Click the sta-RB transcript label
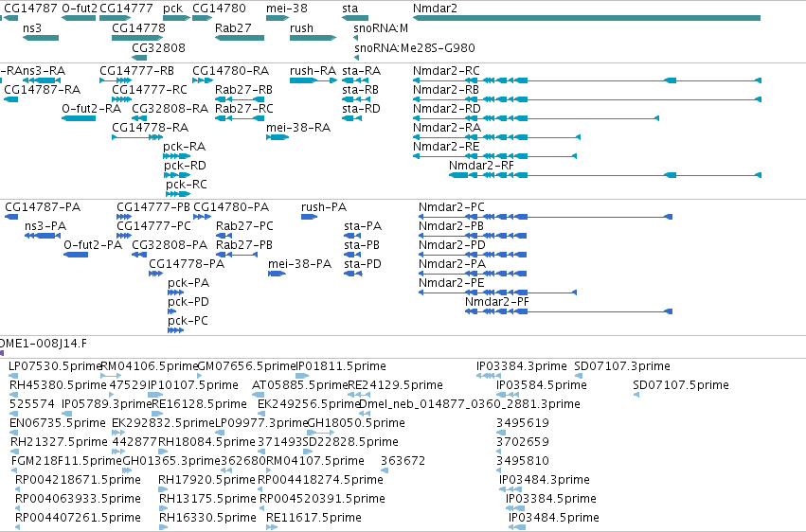806x532 pixels. pyautogui.click(x=360, y=90)
